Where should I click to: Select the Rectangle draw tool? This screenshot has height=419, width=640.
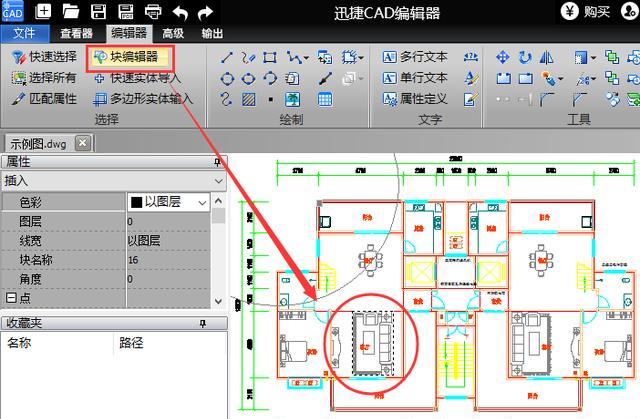tap(269, 57)
